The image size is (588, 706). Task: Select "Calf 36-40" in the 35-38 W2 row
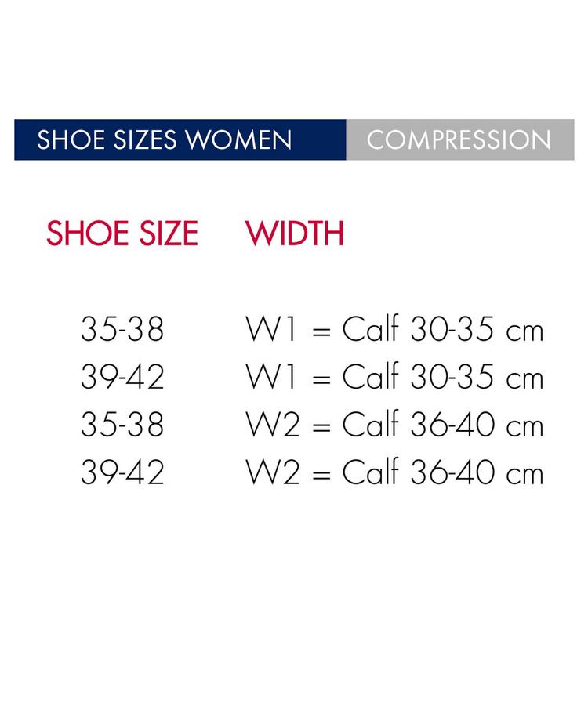(419, 425)
